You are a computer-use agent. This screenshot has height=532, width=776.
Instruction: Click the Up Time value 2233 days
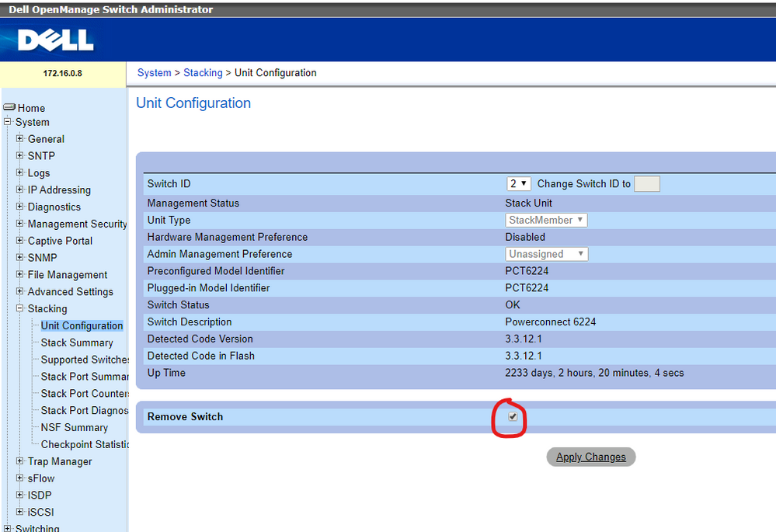click(594, 373)
